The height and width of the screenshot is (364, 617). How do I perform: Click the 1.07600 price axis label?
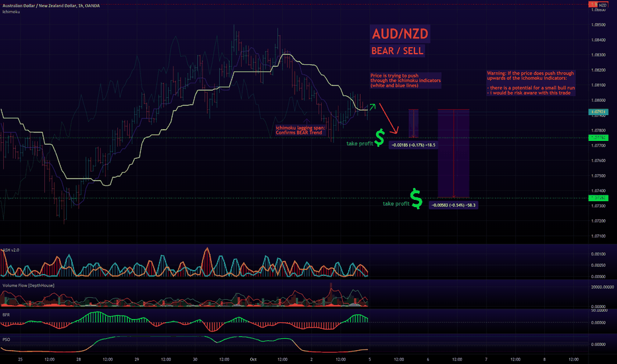click(598, 161)
